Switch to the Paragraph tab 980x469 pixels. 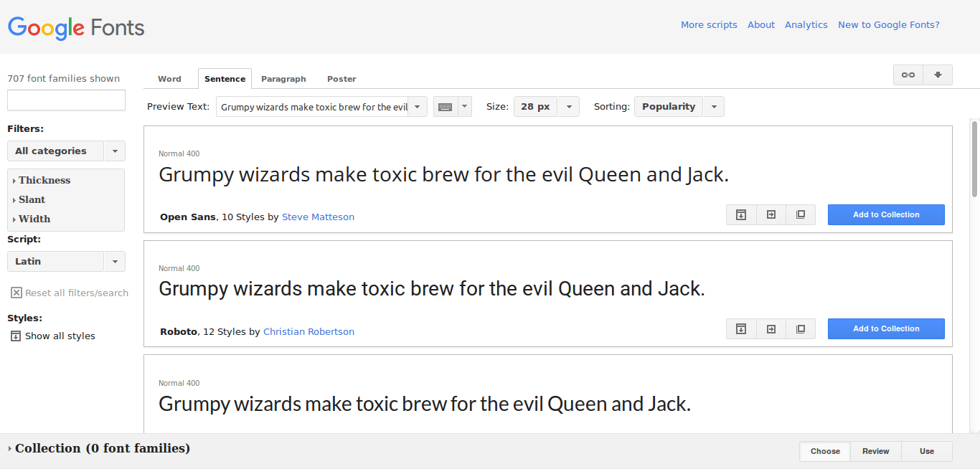[283, 79]
